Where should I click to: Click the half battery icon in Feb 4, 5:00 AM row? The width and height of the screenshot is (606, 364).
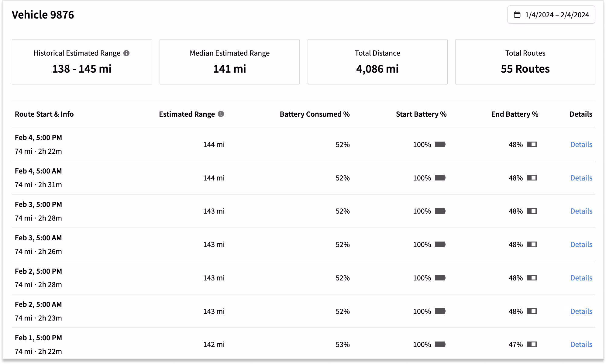(532, 178)
